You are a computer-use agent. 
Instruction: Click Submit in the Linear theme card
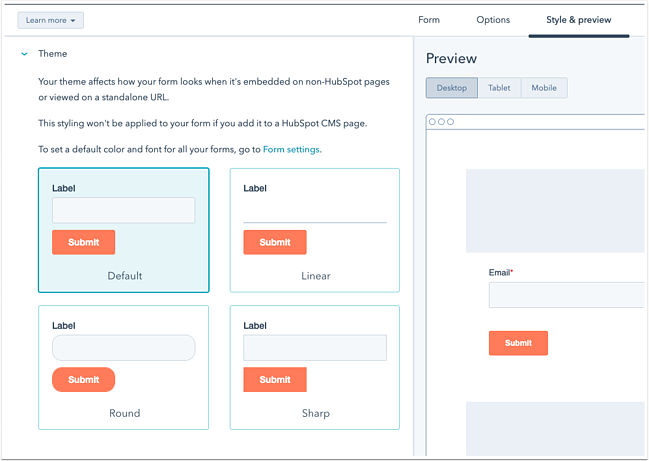click(x=275, y=242)
